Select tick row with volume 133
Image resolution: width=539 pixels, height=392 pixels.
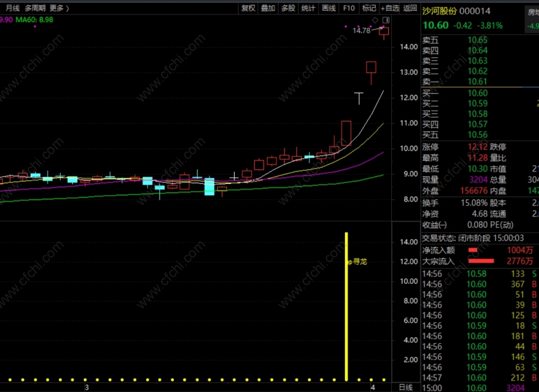tap(479, 274)
